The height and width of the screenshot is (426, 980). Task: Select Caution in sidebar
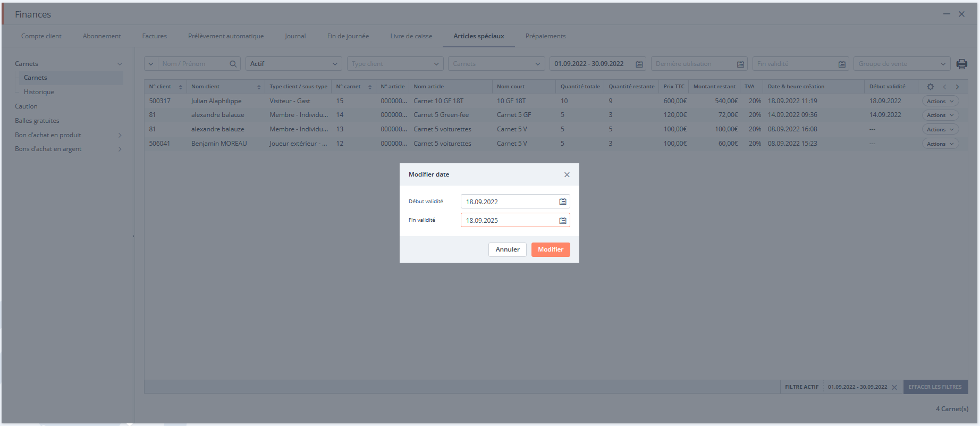[26, 106]
